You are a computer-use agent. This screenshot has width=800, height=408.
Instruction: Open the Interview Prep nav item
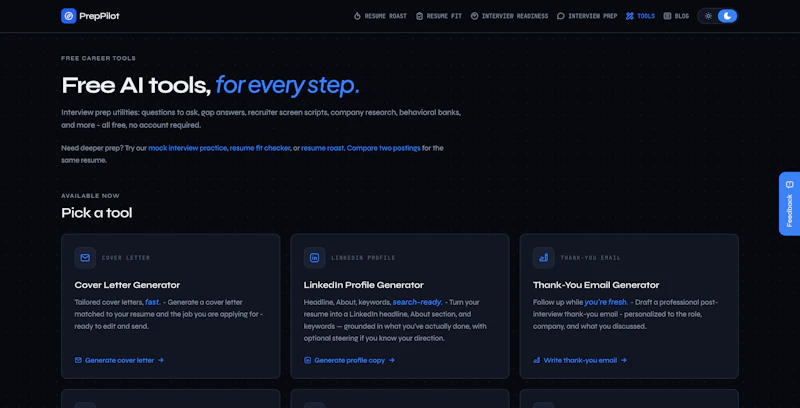click(587, 16)
